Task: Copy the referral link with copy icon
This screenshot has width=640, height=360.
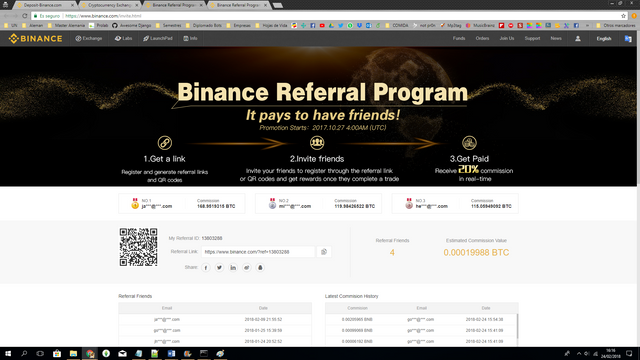Action: (x=324, y=252)
